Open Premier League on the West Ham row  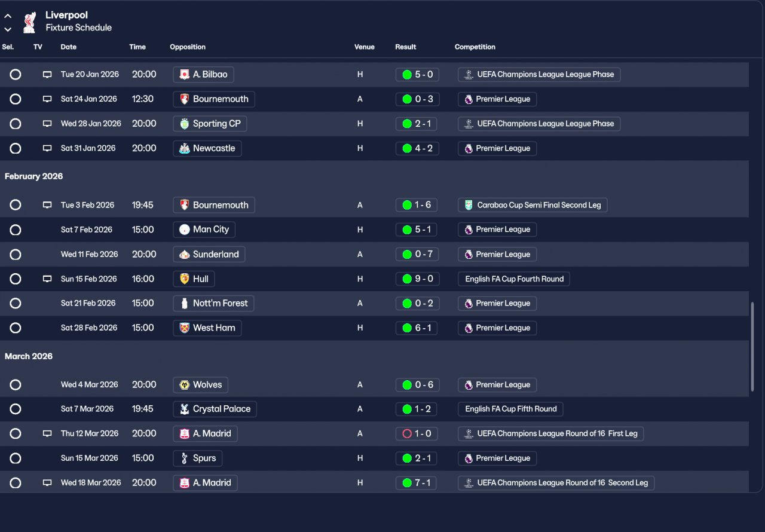click(x=497, y=328)
